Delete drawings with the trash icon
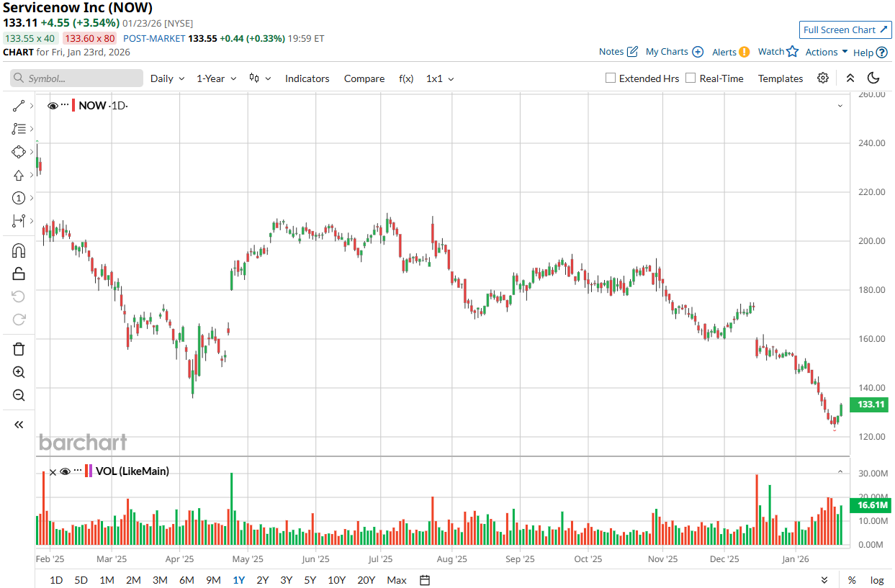 click(19, 349)
